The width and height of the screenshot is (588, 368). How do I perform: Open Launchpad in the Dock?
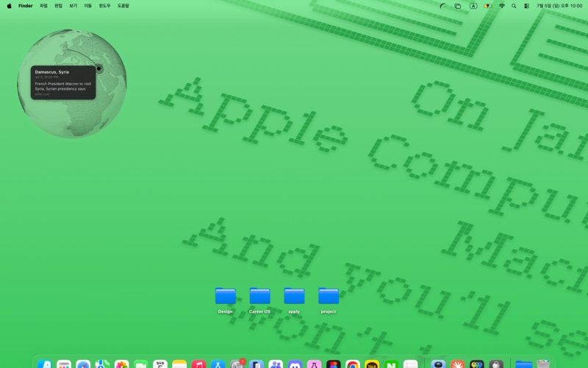(64, 365)
